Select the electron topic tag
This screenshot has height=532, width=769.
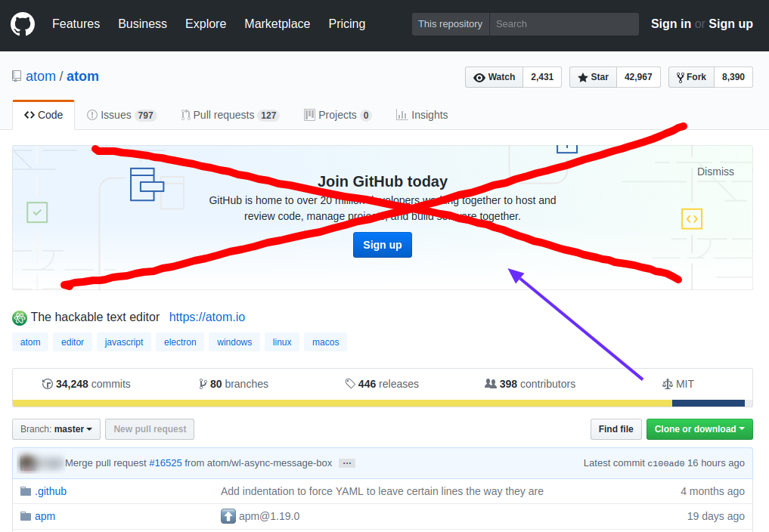click(x=180, y=342)
